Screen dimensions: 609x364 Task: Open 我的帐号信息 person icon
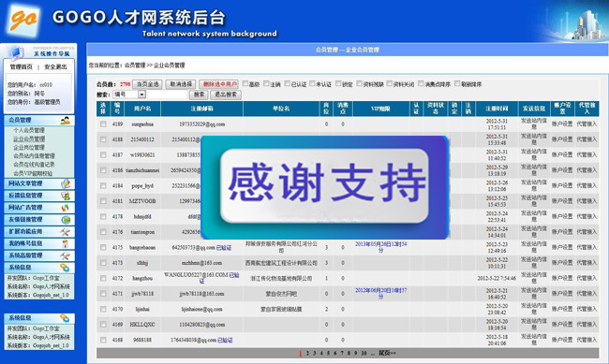coord(66,243)
